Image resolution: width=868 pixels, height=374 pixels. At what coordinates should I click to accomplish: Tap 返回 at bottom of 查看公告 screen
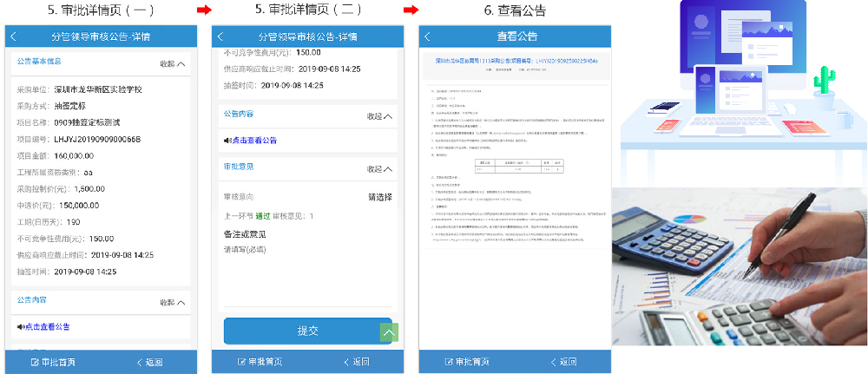coord(562,362)
